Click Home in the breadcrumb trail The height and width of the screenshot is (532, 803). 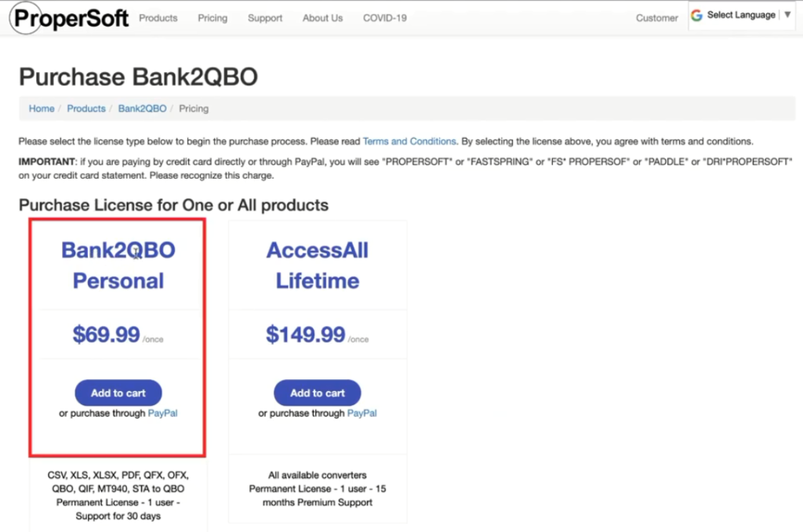click(x=41, y=108)
